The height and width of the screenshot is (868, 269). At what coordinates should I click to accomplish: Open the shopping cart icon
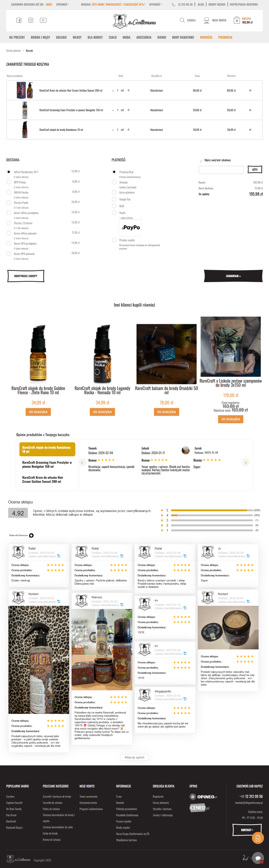(x=237, y=20)
